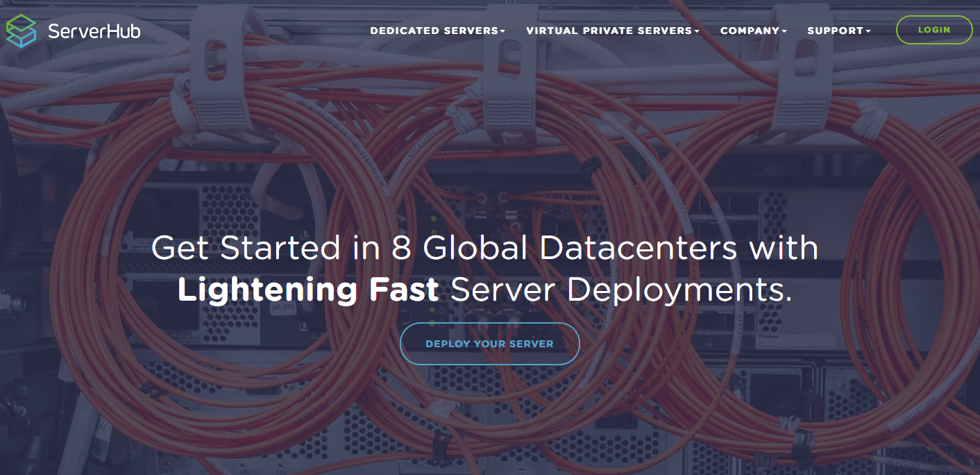Open the Virtual Private Servers menu
Image resolution: width=980 pixels, height=475 pixels.
click(612, 31)
